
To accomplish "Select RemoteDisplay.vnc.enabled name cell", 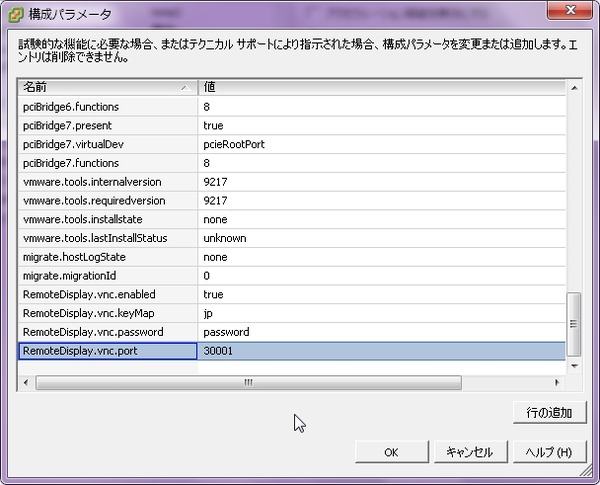I will tap(108, 294).
